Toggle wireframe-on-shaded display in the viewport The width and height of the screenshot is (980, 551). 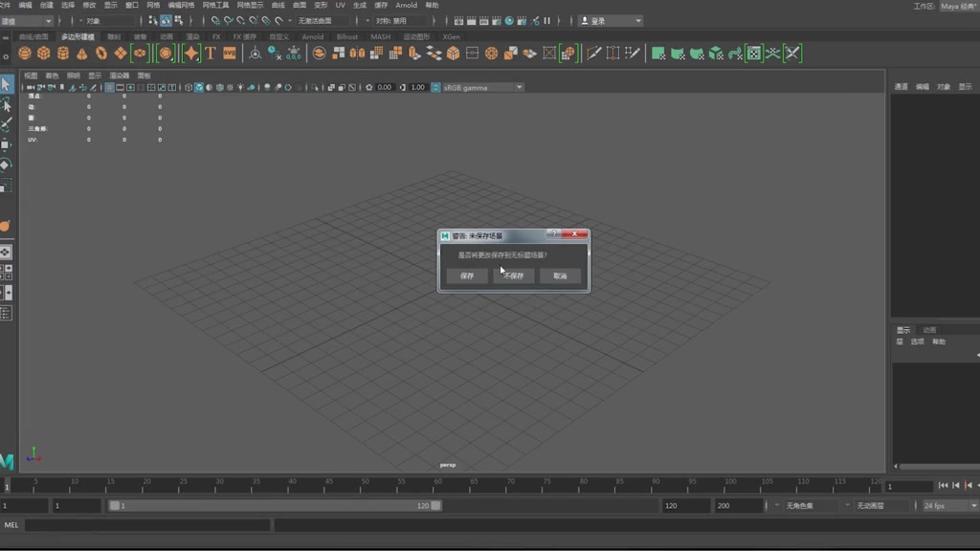click(x=209, y=87)
